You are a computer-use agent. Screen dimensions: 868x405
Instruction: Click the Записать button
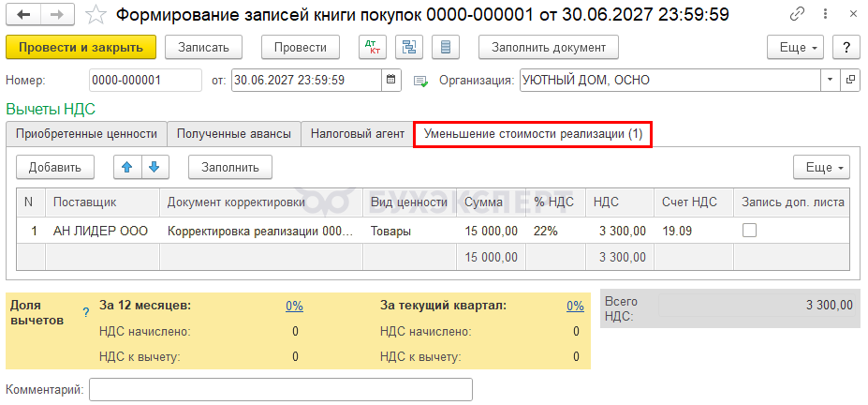[x=203, y=47]
